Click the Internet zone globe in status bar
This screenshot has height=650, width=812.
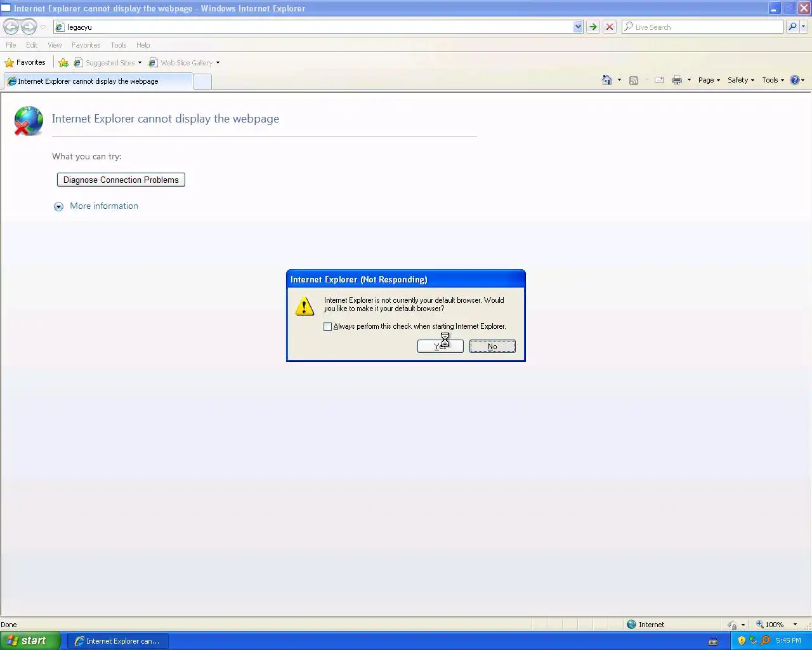(x=631, y=625)
